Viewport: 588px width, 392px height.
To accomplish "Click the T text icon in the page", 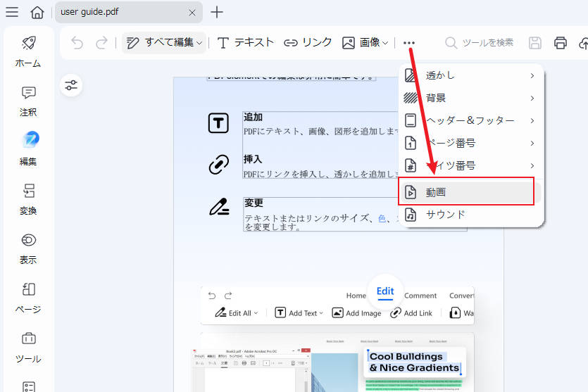I will (218, 123).
